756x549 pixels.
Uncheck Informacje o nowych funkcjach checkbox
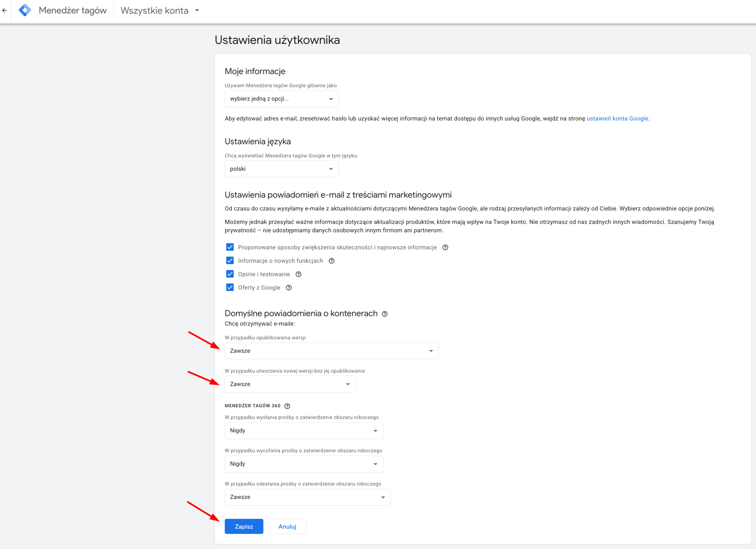coord(230,260)
